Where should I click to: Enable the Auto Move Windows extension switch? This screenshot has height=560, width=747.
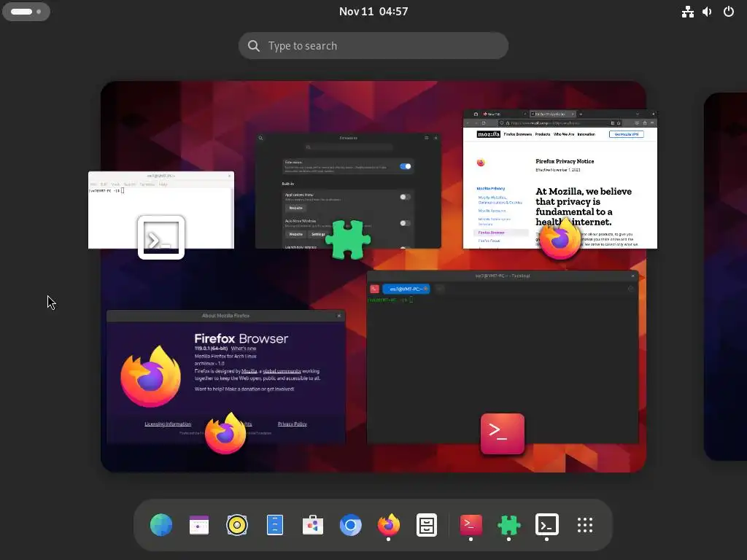[405, 223]
